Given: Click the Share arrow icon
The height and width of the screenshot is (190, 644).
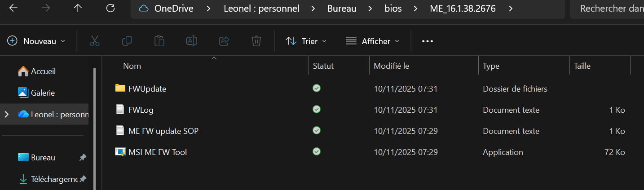Looking at the screenshot, I should [224, 41].
